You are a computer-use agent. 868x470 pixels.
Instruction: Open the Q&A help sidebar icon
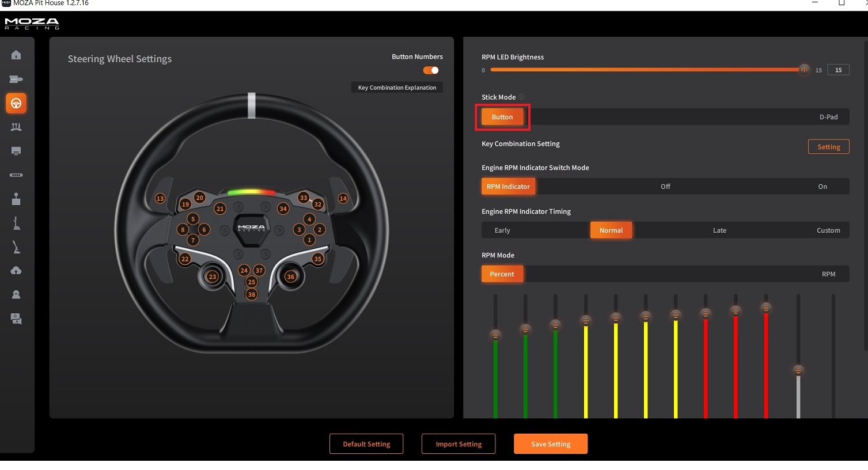16,319
